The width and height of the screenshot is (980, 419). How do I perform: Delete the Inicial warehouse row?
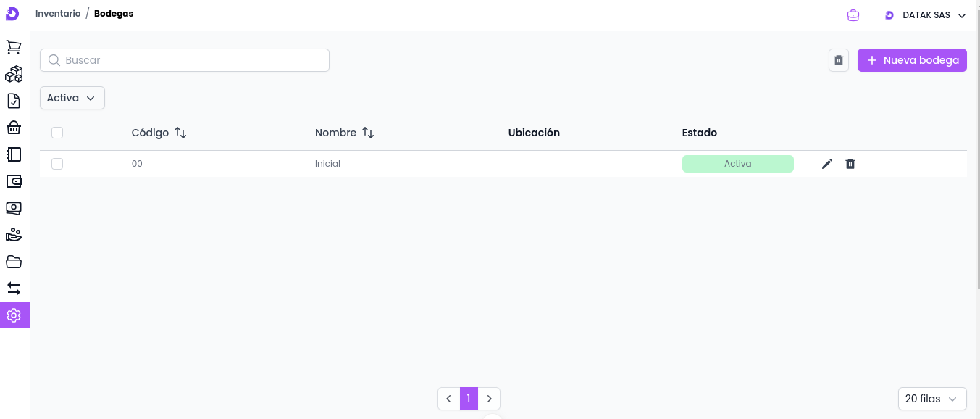click(850, 164)
